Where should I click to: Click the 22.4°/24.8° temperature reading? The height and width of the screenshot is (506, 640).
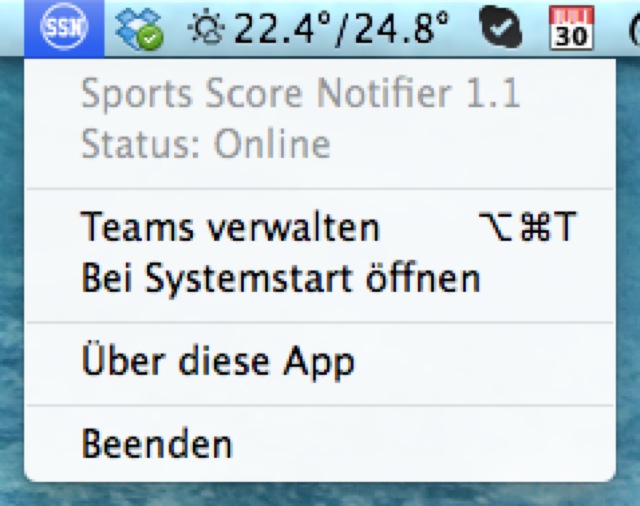point(341,29)
